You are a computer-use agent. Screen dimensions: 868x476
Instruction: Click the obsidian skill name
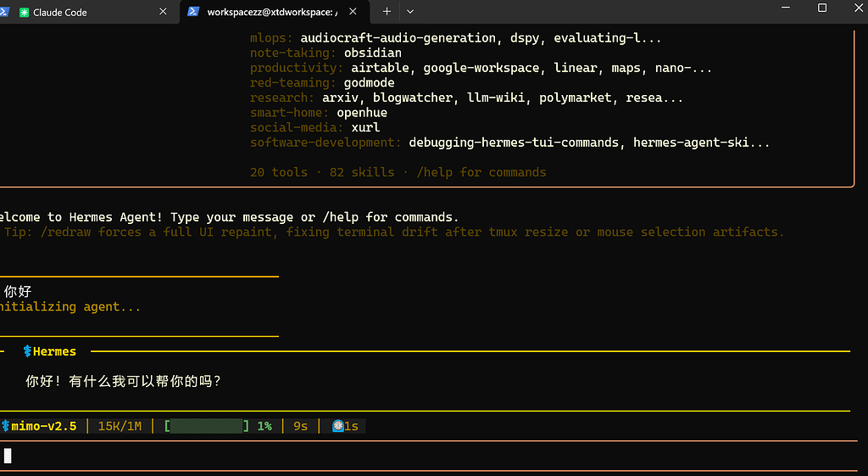[x=373, y=53]
